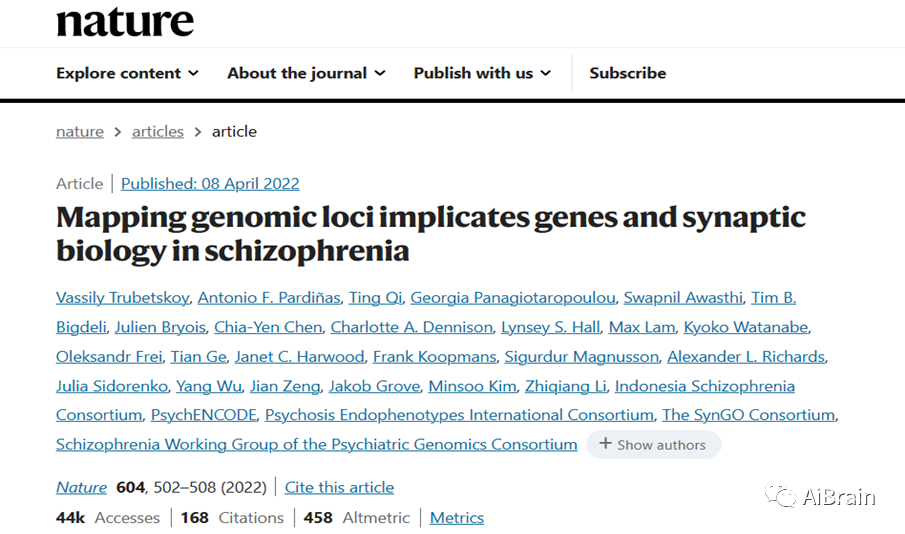Image resolution: width=905 pixels, height=534 pixels.
Task: Click author Georgia Panagiotaropoulou
Action: (513, 298)
